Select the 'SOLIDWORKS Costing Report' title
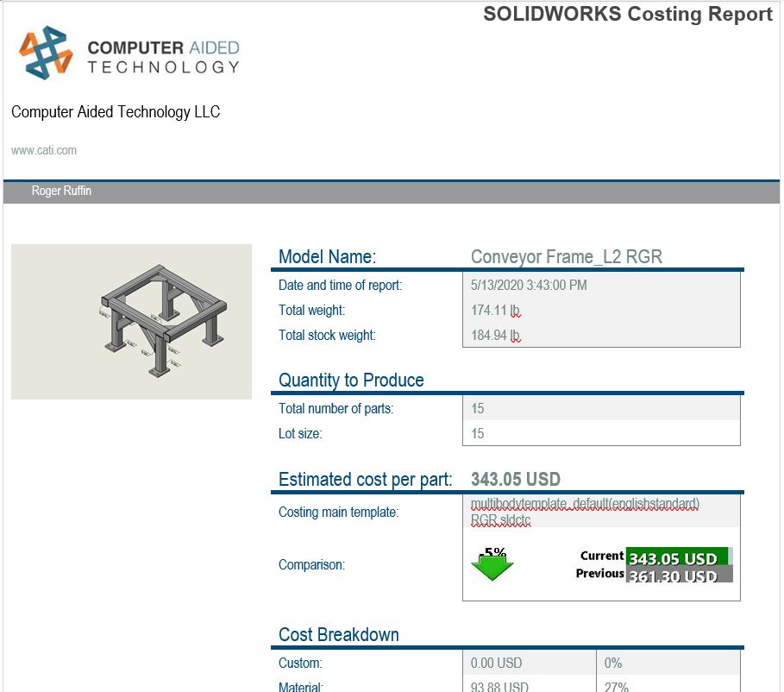 [x=628, y=14]
